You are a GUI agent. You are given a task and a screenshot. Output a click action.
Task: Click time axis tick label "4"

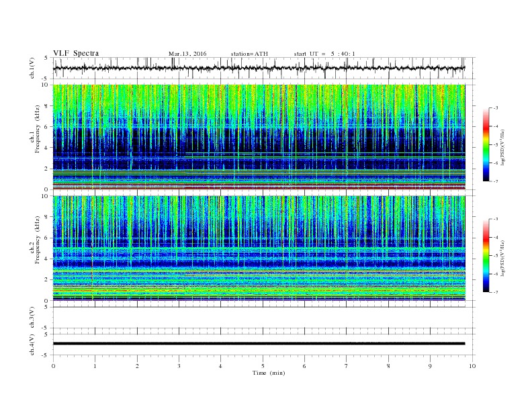(221, 366)
